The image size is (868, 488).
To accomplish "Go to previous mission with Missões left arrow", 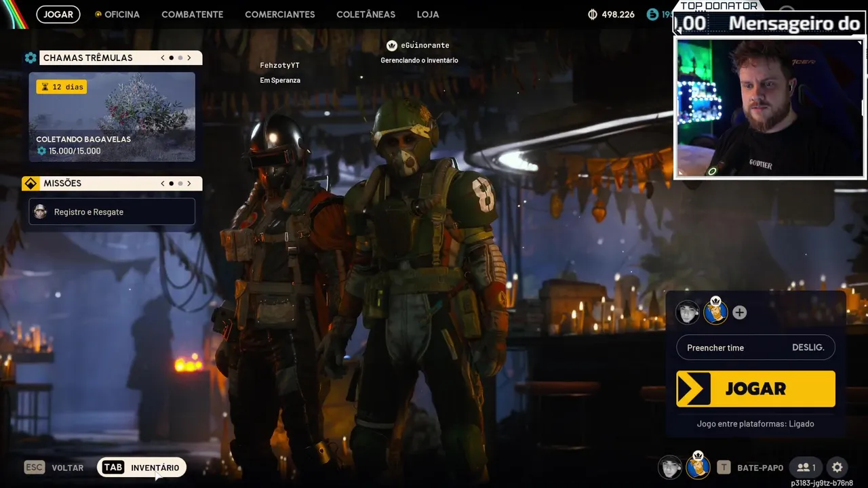I will click(163, 184).
